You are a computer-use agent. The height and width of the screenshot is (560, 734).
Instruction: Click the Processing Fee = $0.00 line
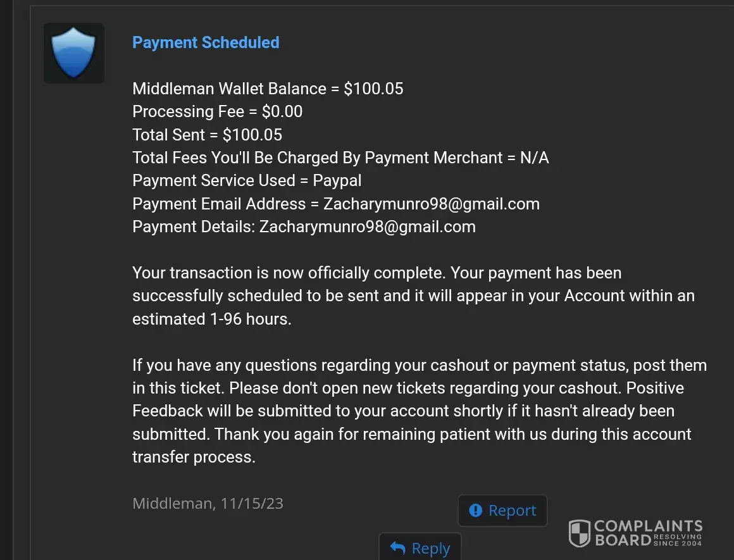[x=217, y=111]
